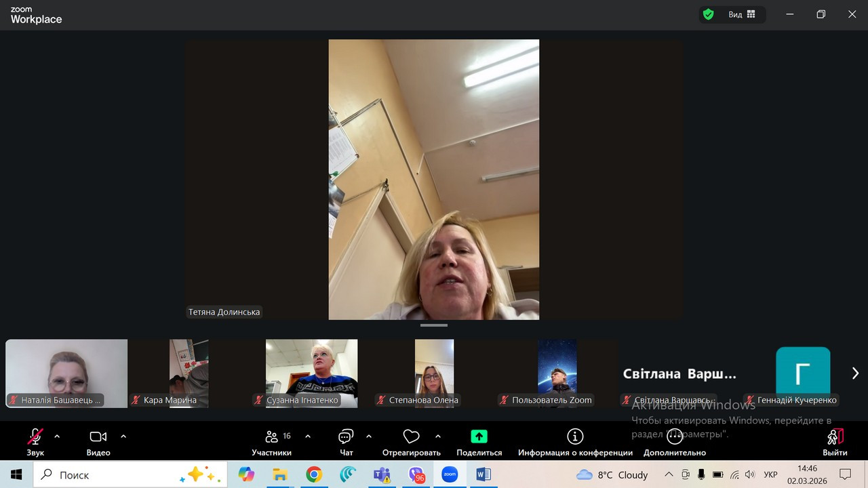Click the Выйти leave meeting button

tap(835, 437)
